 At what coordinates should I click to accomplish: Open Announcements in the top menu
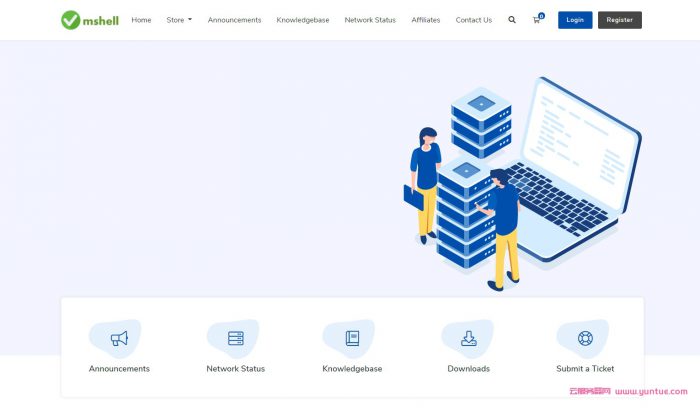(234, 20)
